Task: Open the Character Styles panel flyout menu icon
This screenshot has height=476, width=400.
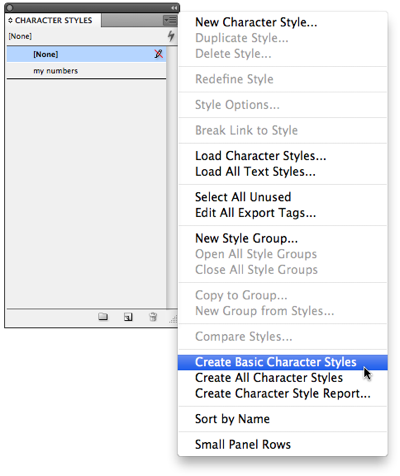Action: click(x=170, y=20)
